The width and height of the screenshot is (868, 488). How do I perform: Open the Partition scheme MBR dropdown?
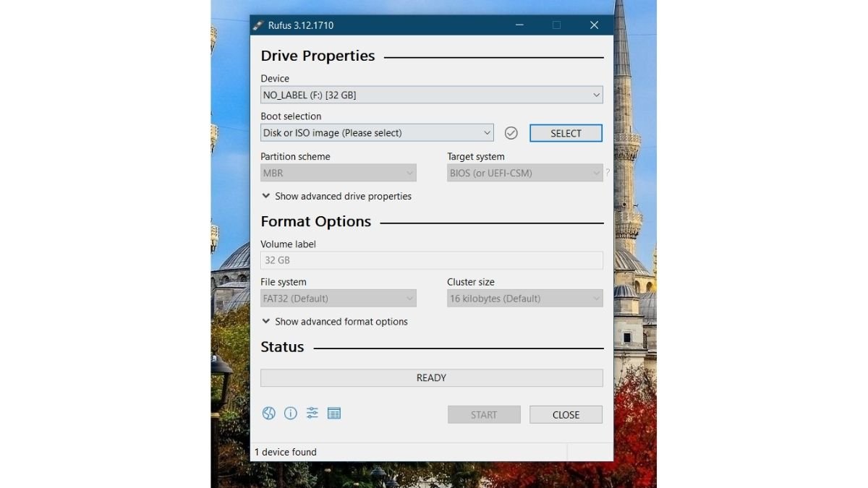(x=339, y=173)
